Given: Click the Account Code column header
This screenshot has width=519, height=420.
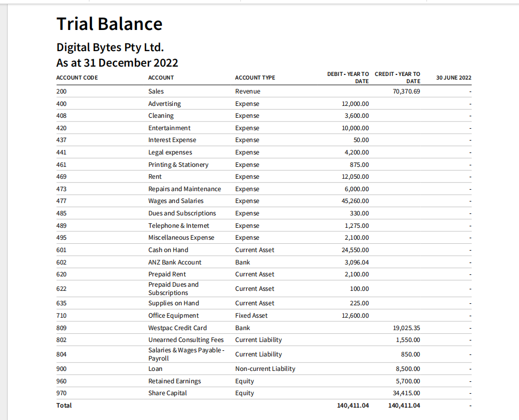Looking at the screenshot, I should pyautogui.click(x=77, y=77).
